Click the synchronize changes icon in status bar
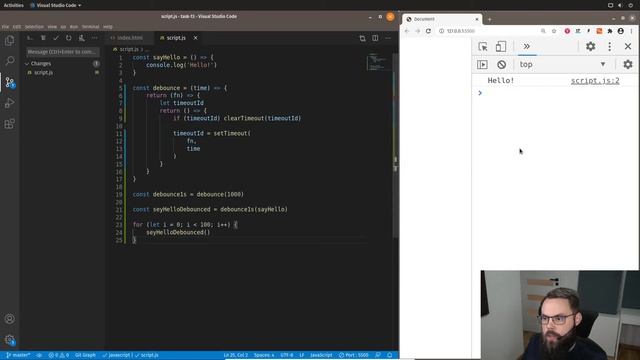Viewport: 640px width, 360px height. tap(39, 355)
